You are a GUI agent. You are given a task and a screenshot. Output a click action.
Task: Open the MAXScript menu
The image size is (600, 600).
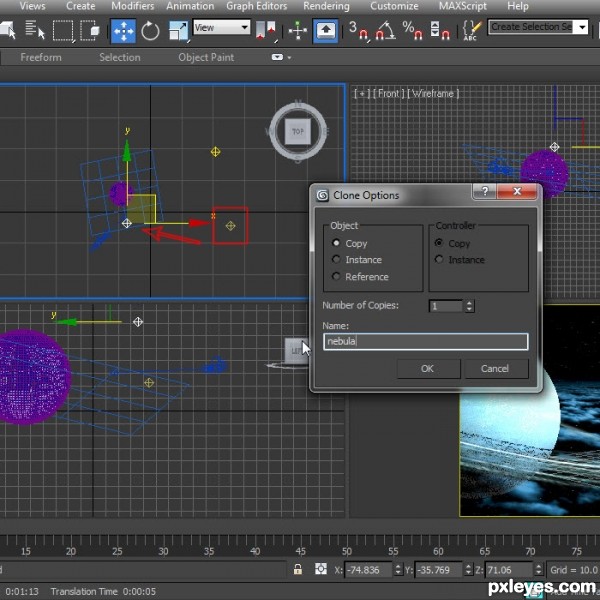click(463, 6)
